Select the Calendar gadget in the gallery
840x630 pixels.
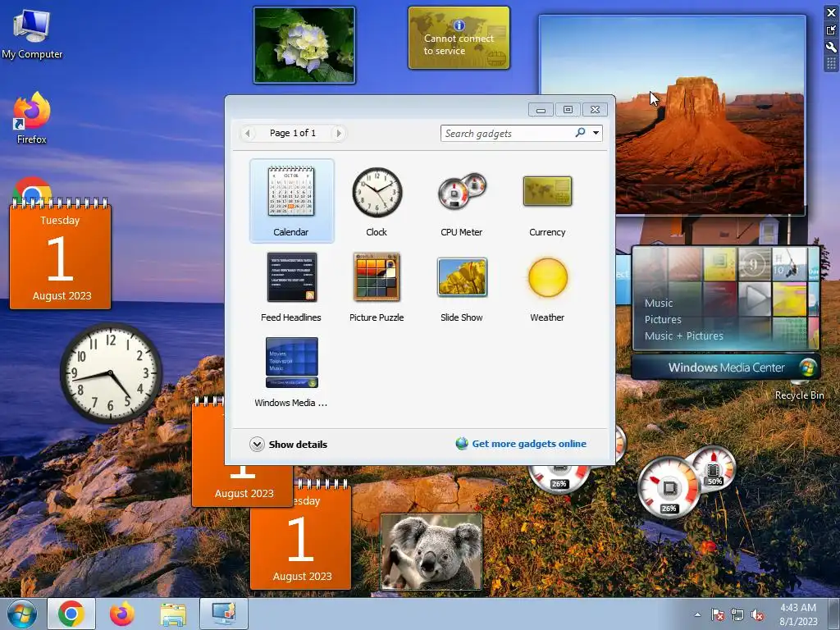tap(291, 201)
